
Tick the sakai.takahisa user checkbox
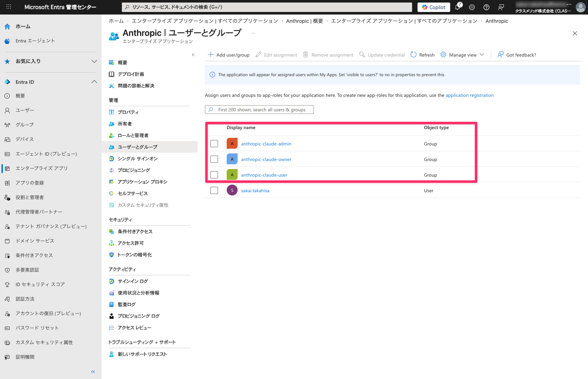coord(214,190)
